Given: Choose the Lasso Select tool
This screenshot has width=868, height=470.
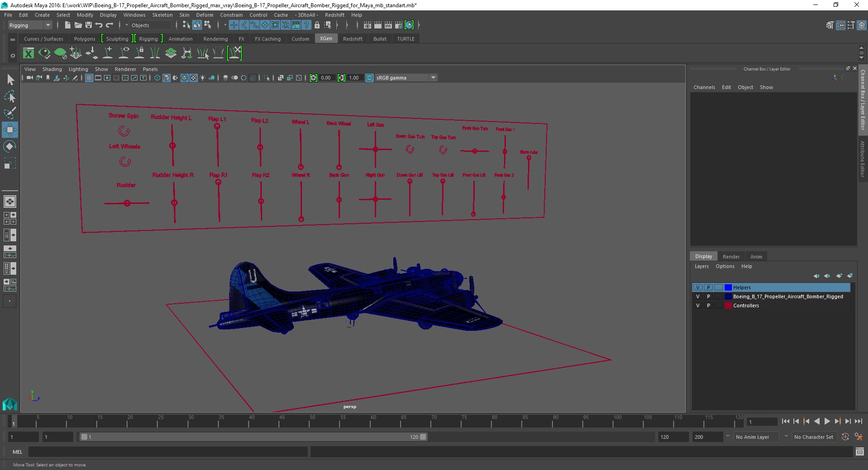Looking at the screenshot, I should tap(10, 97).
